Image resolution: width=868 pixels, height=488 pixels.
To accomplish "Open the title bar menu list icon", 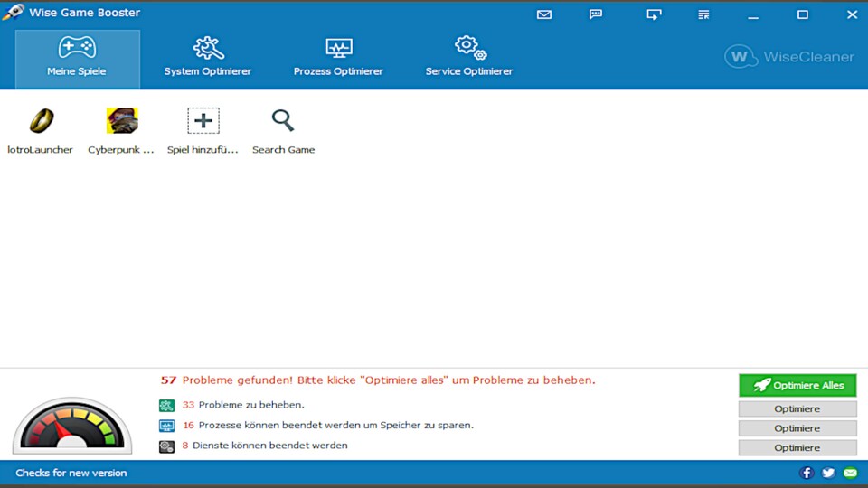I will [x=703, y=14].
